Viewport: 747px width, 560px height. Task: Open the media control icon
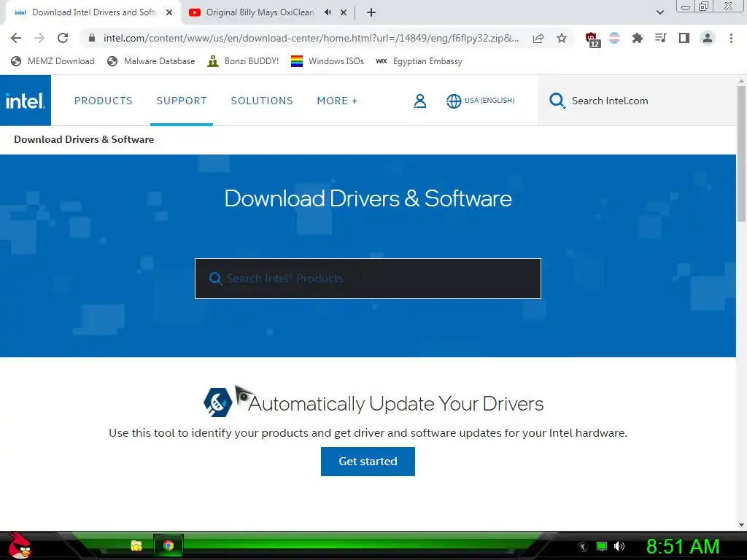(660, 38)
